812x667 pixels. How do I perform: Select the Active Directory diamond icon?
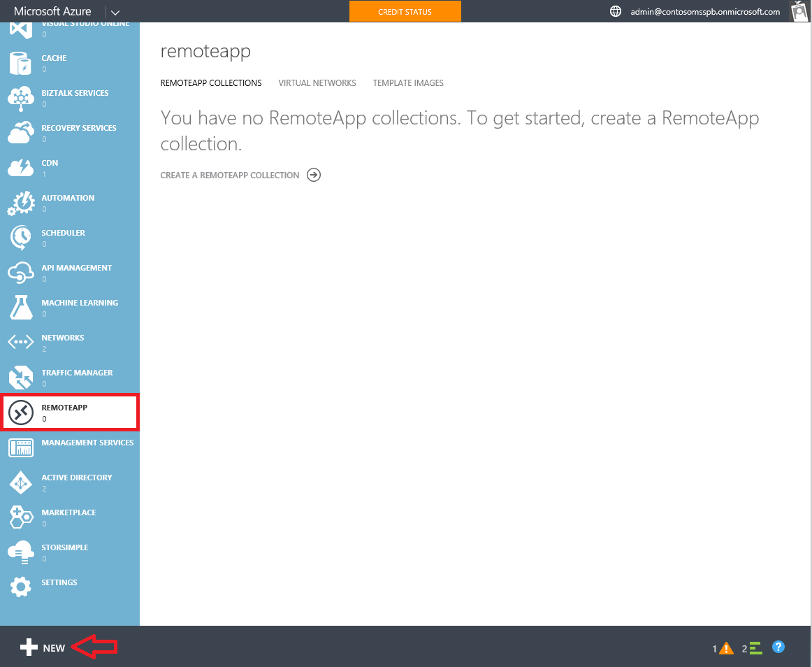(21, 482)
